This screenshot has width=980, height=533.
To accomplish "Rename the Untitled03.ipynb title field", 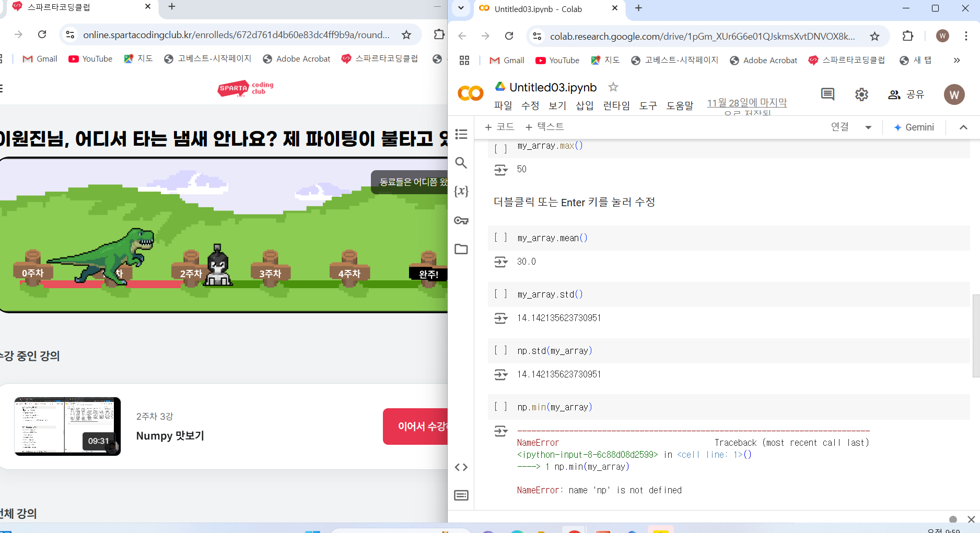I will 553,87.
